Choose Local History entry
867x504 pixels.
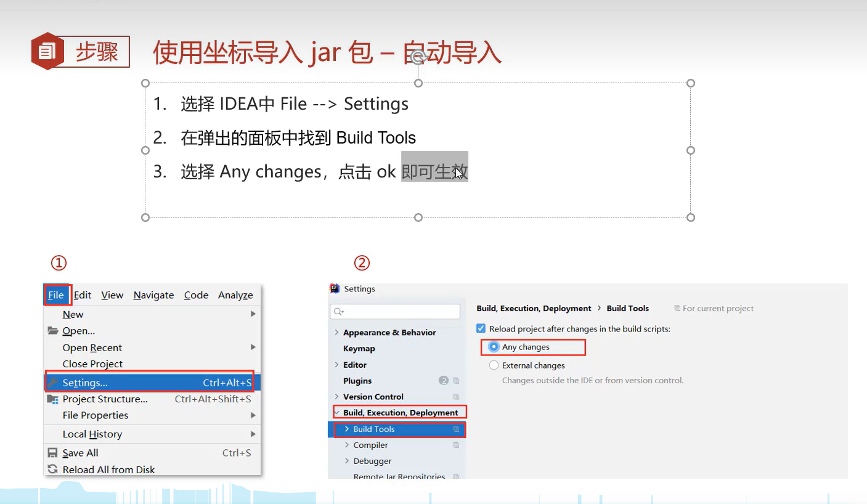[152, 434]
